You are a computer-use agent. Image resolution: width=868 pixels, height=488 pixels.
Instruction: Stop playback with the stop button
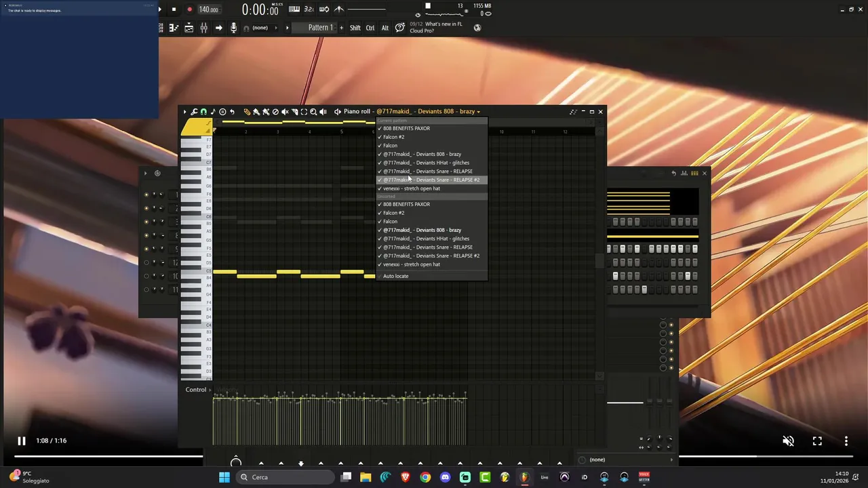174,9
